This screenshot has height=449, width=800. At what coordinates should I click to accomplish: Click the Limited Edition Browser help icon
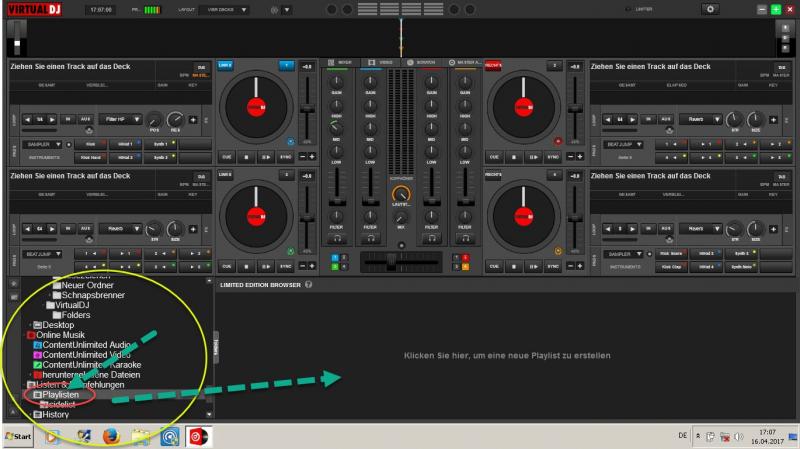pyautogui.click(x=309, y=285)
